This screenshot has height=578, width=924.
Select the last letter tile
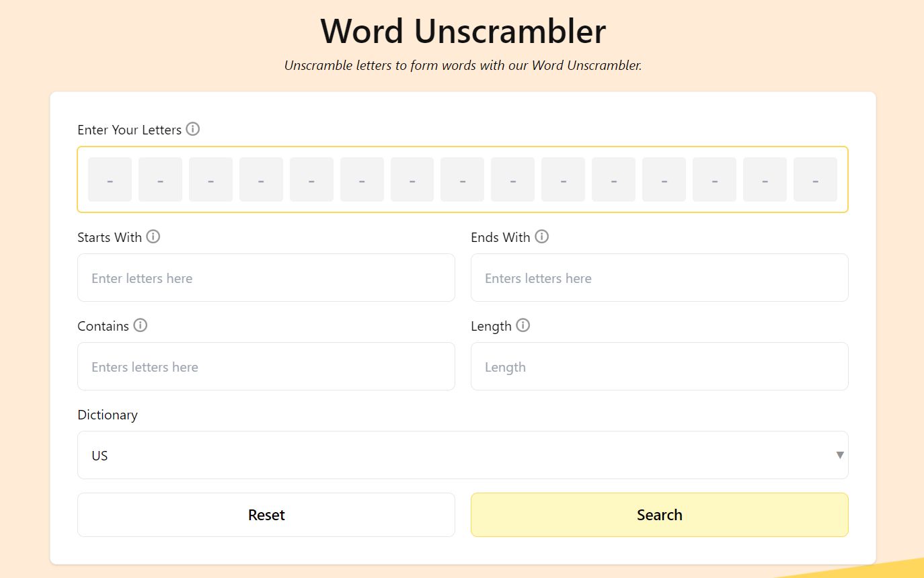tap(815, 179)
